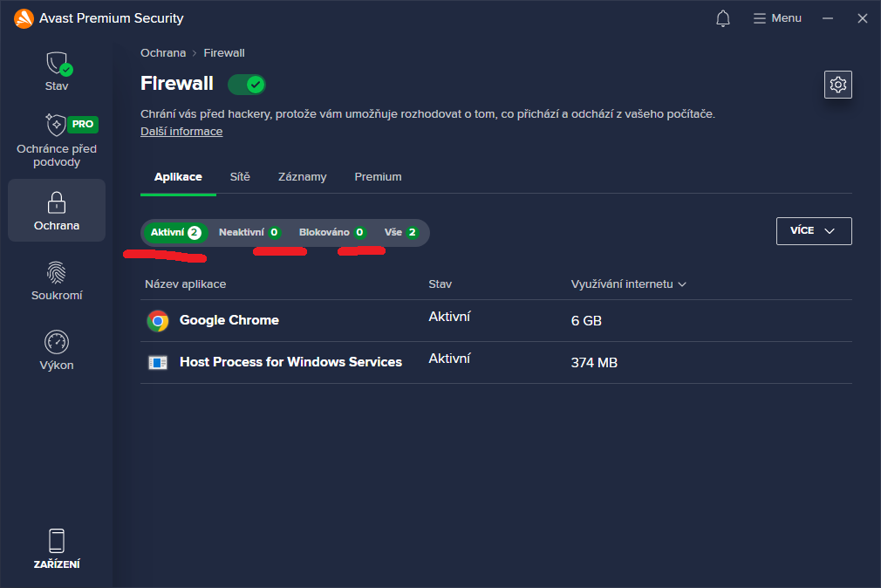Open Další informace link
The height and width of the screenshot is (588, 881).
click(x=181, y=132)
